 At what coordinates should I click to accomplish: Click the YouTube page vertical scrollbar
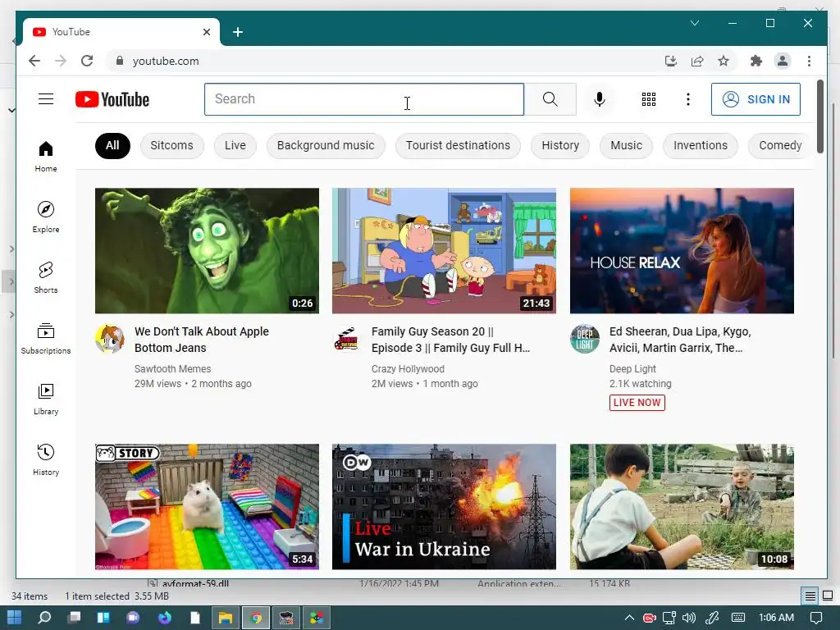coord(819,116)
